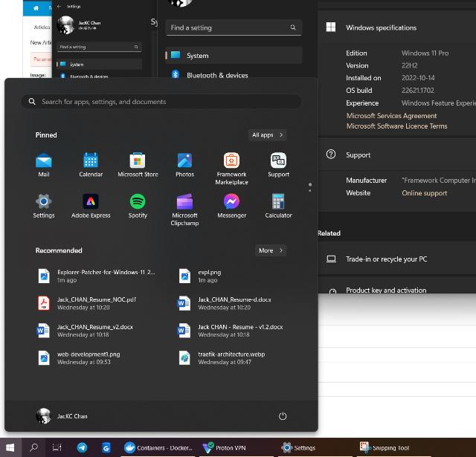Click search magnifier in Find a setting
Viewport: 476px width, 457px height.
[x=292, y=27]
